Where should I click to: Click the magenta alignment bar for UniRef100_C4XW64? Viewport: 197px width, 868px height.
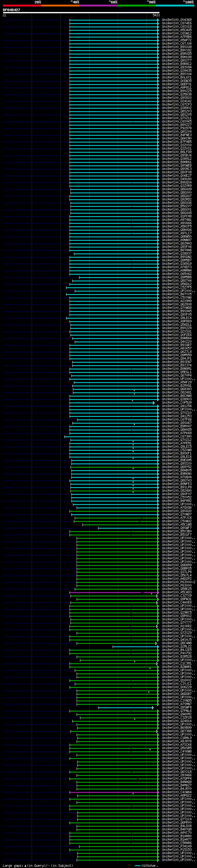[114, 792]
